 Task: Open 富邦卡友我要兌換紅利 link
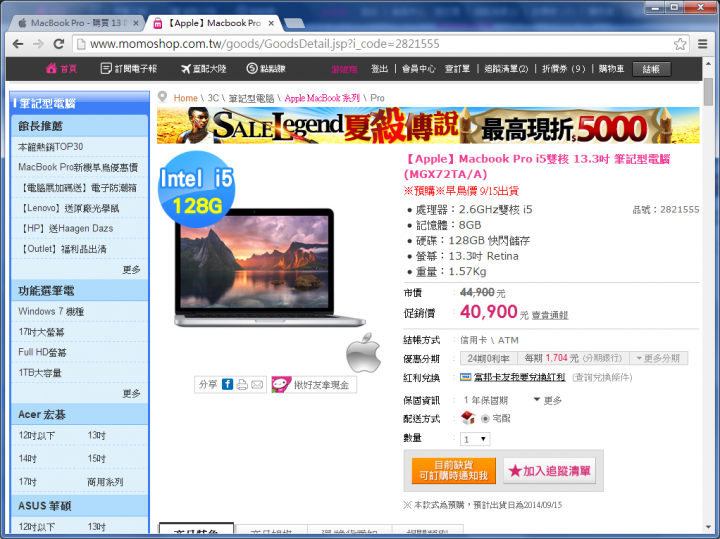519,377
